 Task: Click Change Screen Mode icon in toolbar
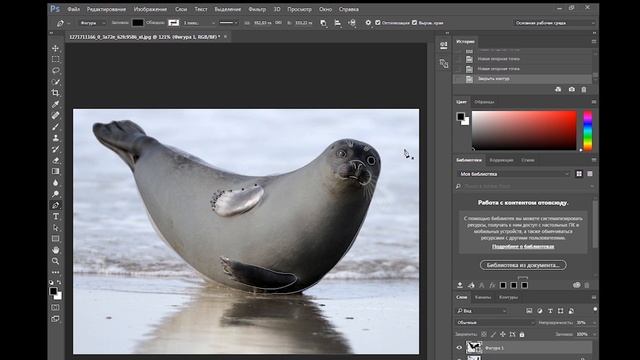56,319
